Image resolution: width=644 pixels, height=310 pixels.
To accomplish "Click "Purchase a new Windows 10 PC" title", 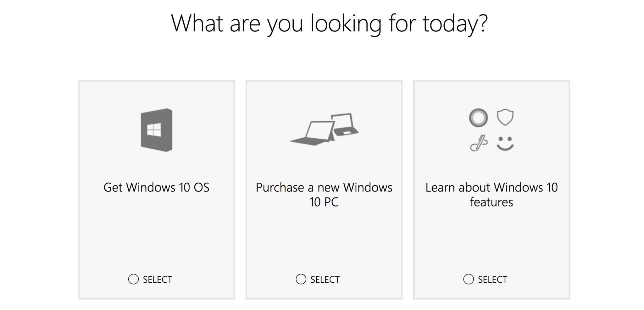I will [324, 194].
